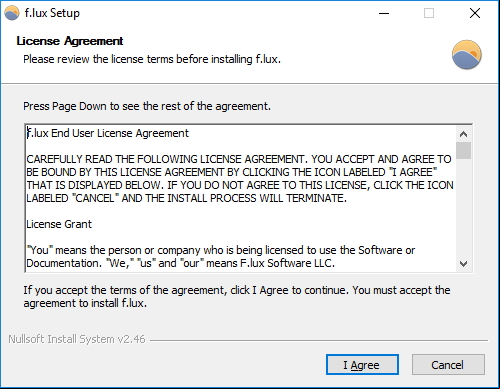Click the 'Nullsoft Install System v2.46' label
The width and height of the screenshot is (500, 389).
(77, 339)
